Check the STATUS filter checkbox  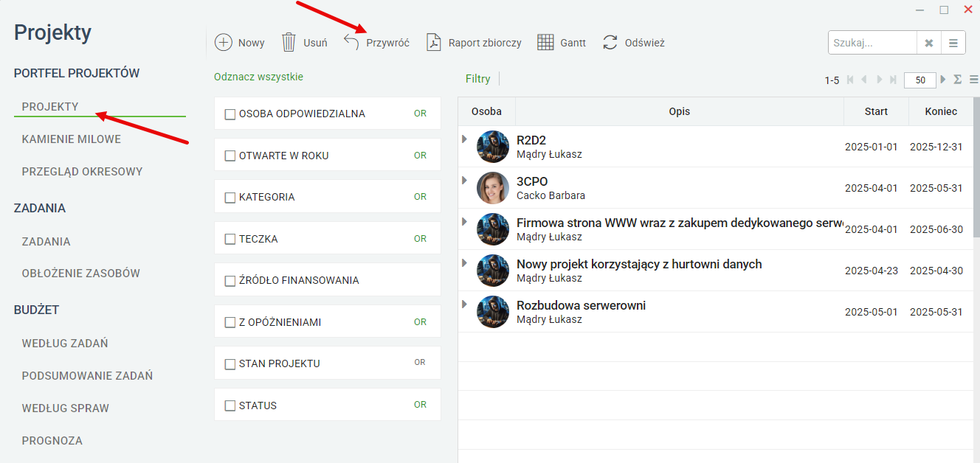tap(230, 405)
